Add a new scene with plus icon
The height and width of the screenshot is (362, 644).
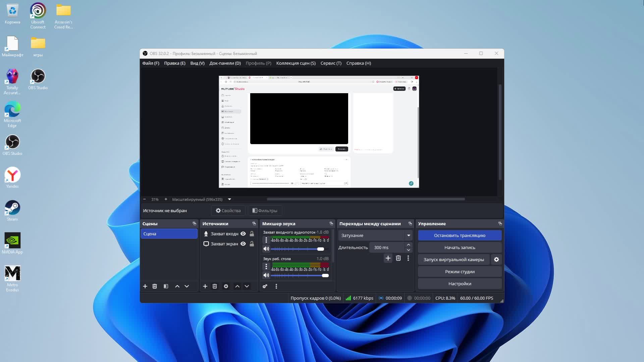[145, 286]
